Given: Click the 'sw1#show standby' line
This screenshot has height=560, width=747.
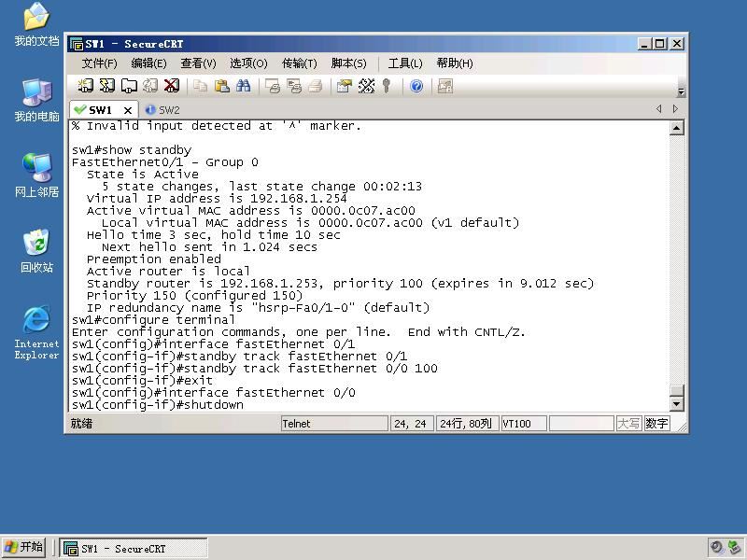Looking at the screenshot, I should click(x=132, y=150).
